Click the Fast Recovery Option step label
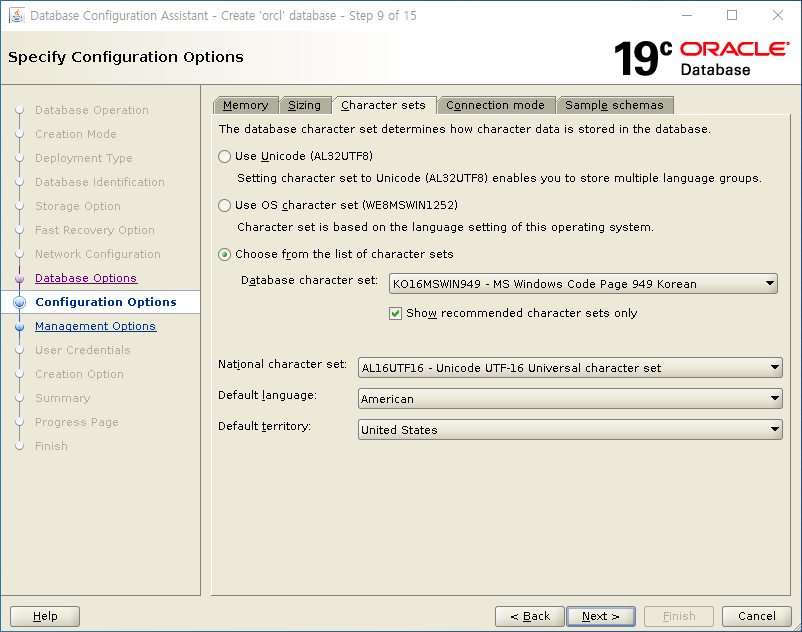The height and width of the screenshot is (632, 802). coord(95,231)
